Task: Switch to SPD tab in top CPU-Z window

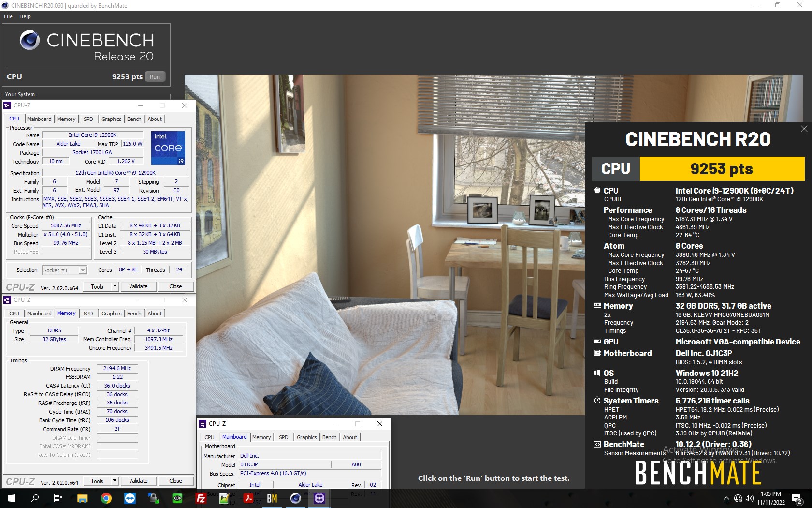Action: (88, 119)
